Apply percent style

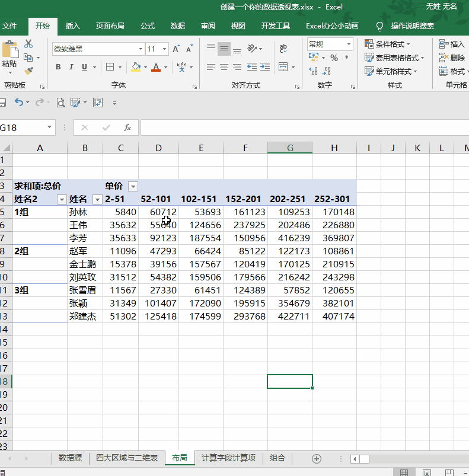[x=334, y=57]
